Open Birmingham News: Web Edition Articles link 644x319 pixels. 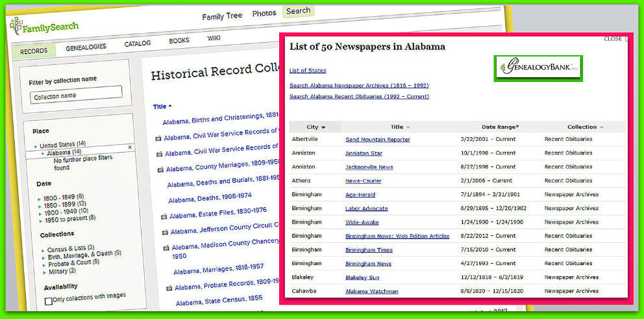[x=397, y=236]
